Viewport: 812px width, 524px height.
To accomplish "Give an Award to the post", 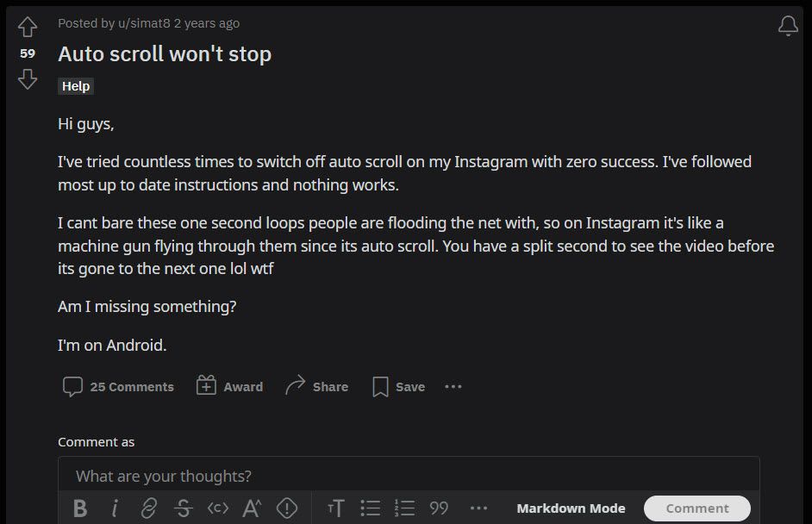I will pos(229,386).
